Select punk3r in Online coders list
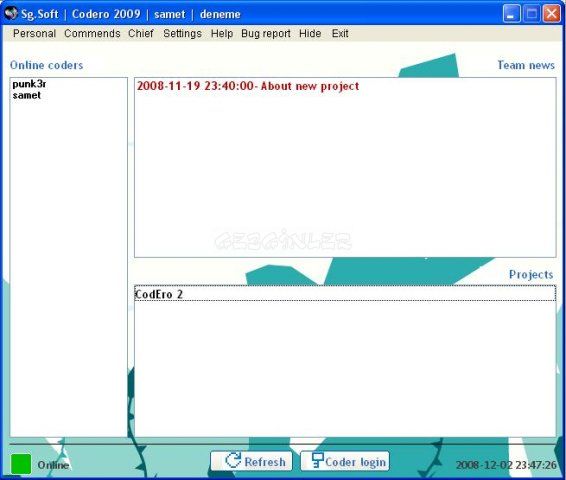The width and height of the screenshot is (566, 480). tap(29, 84)
